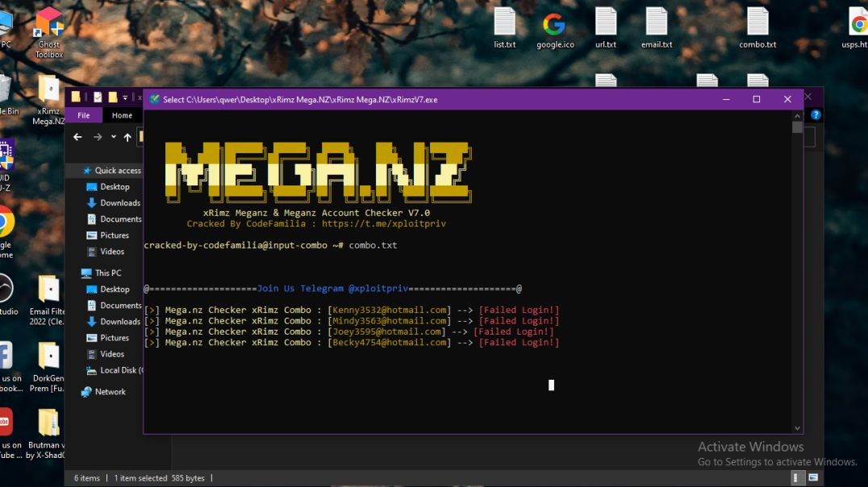The height and width of the screenshot is (487, 868).
Task: Minimize the xRimzV7.exe console window
Action: (726, 99)
